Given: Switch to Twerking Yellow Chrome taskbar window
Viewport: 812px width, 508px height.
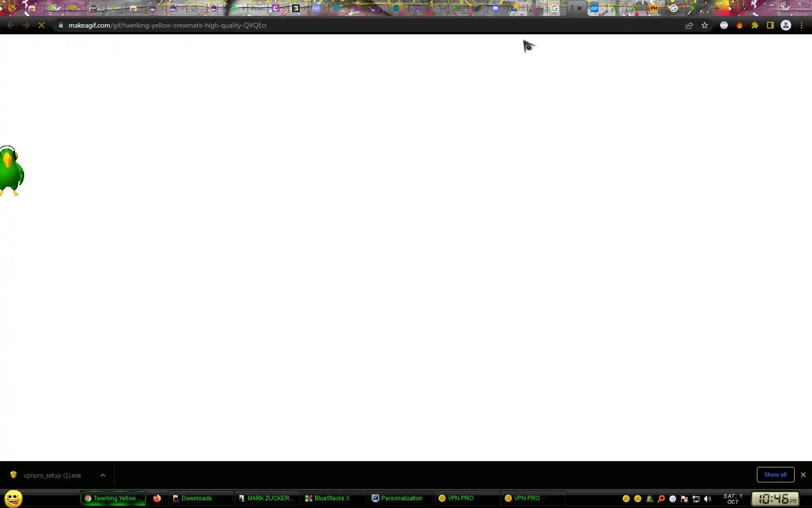Looking at the screenshot, I should click(113, 498).
